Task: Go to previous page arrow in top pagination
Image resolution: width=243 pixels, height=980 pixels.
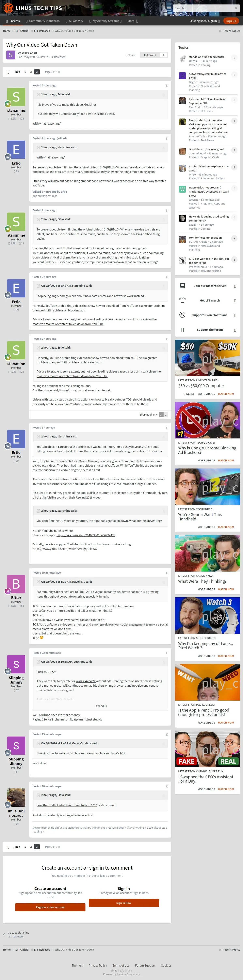Action: (8, 72)
